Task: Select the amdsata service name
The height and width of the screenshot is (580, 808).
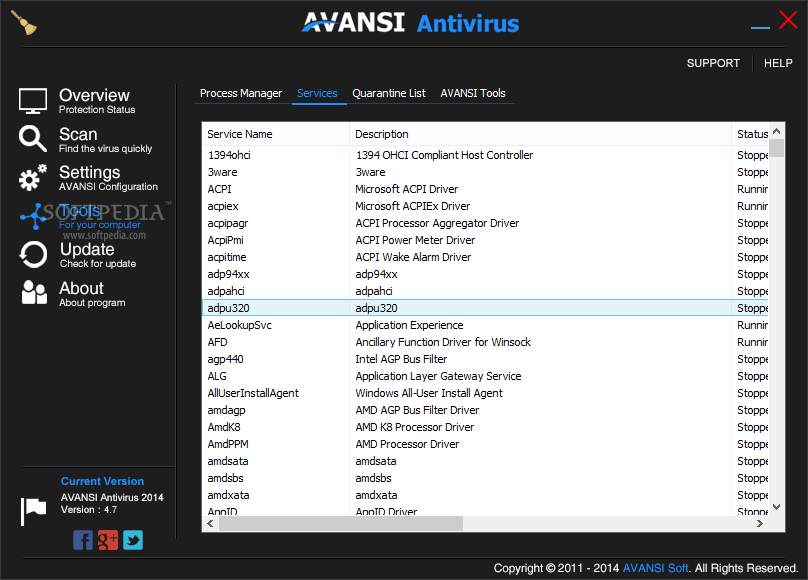Action: click(228, 461)
